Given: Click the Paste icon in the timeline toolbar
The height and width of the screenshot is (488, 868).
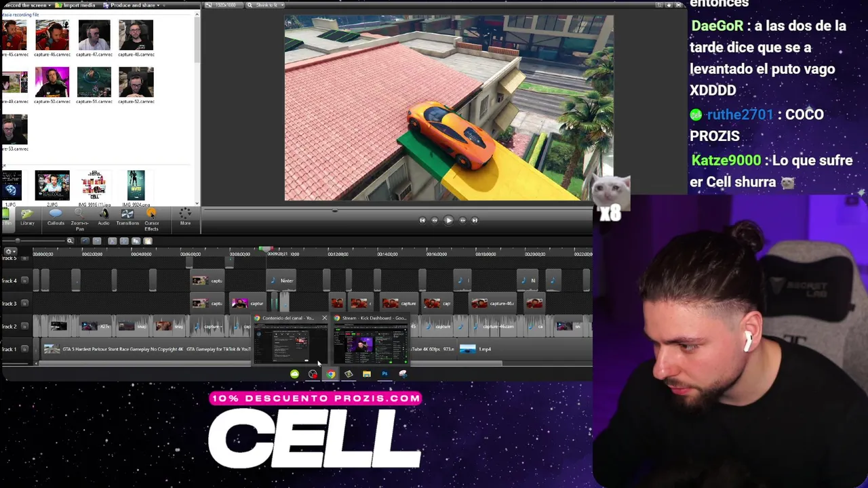Looking at the screenshot, I should [x=147, y=241].
